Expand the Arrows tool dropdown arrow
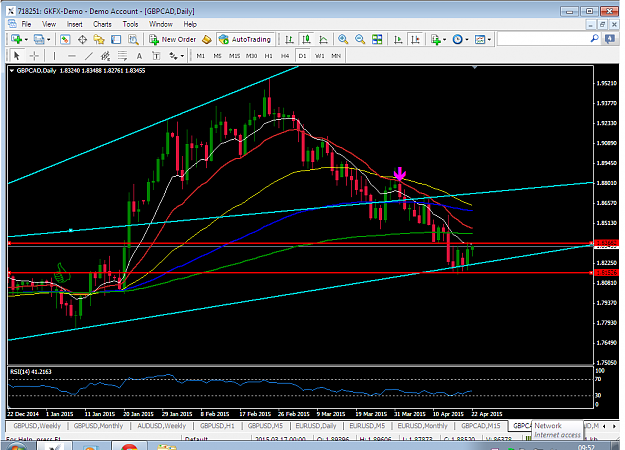 pyautogui.click(x=182, y=56)
